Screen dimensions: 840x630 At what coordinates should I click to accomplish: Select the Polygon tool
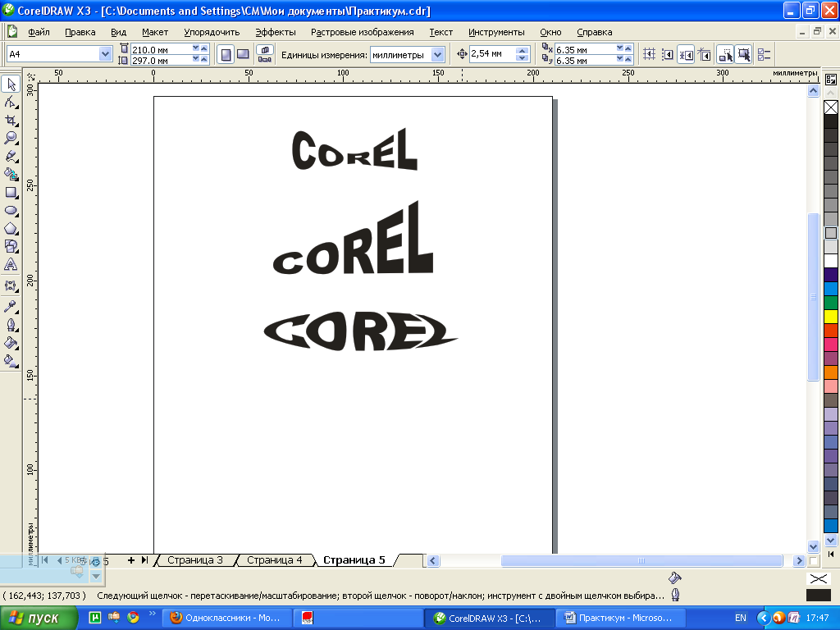click(11, 229)
